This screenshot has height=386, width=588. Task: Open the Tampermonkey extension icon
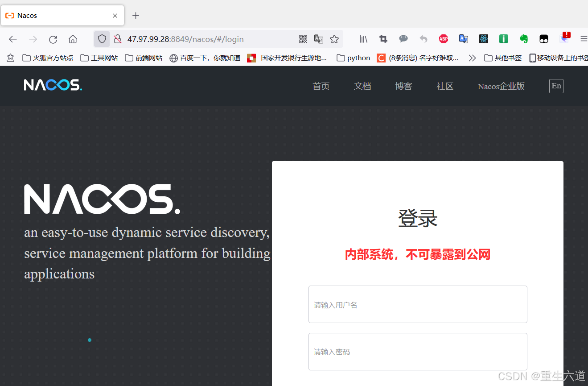[544, 39]
